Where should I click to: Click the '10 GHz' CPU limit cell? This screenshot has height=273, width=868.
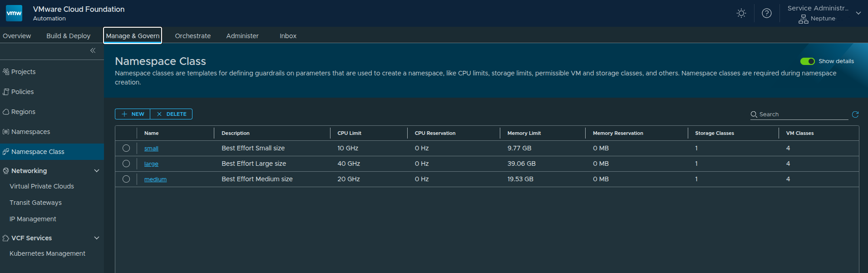[348, 148]
